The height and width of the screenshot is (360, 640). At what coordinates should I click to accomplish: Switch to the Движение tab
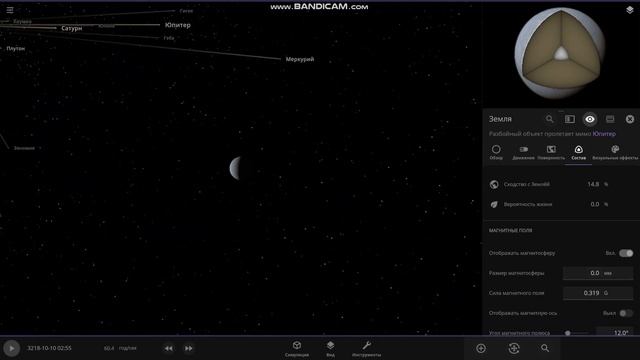click(x=523, y=152)
